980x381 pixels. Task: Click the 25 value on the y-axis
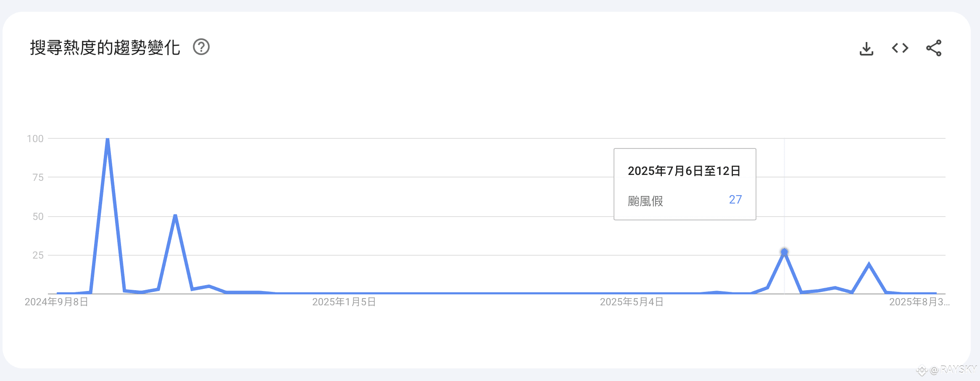click(x=38, y=255)
